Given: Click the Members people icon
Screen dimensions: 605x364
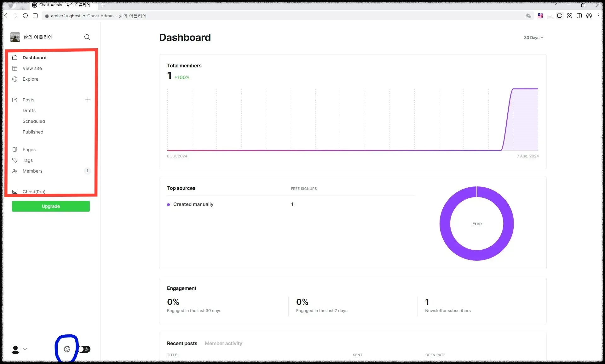Looking at the screenshot, I should 15,171.
